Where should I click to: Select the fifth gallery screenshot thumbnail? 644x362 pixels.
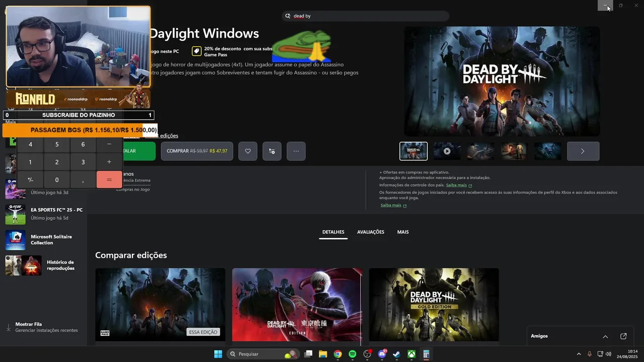coord(547,151)
